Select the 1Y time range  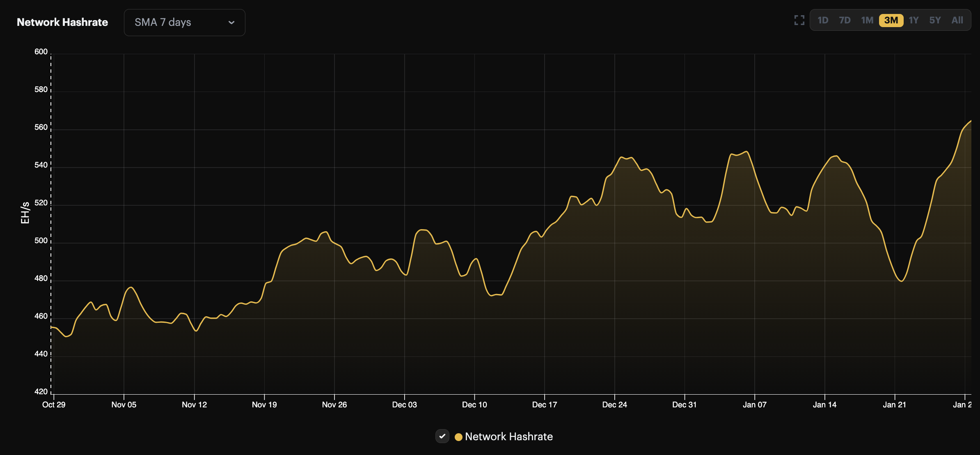914,20
